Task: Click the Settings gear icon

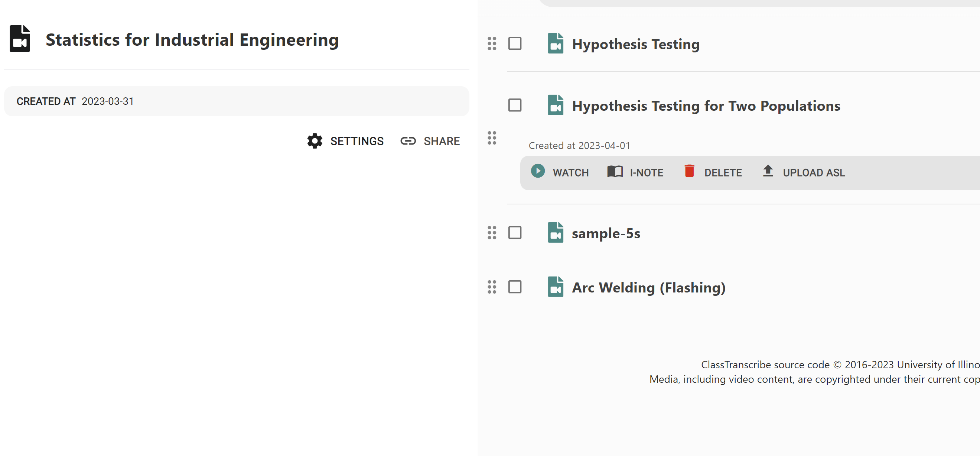Action: [315, 141]
